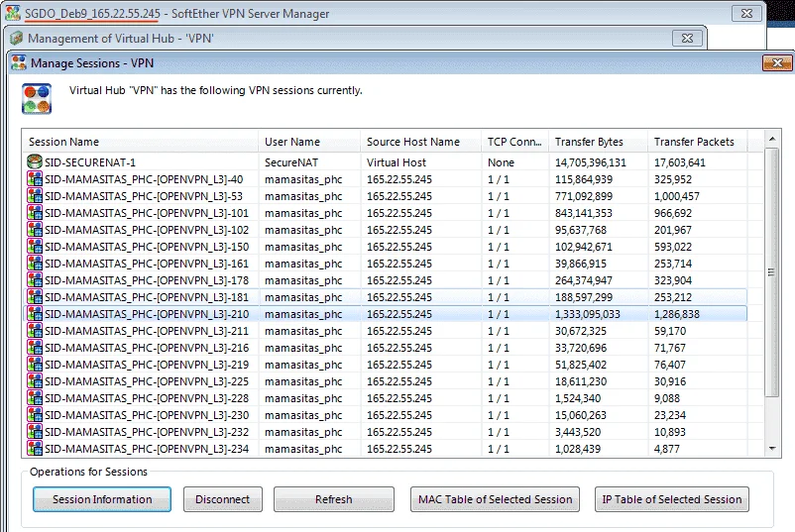Click the session icon for OPENVPN_L3-234
Screen dimensions: 795x532
pos(35,449)
